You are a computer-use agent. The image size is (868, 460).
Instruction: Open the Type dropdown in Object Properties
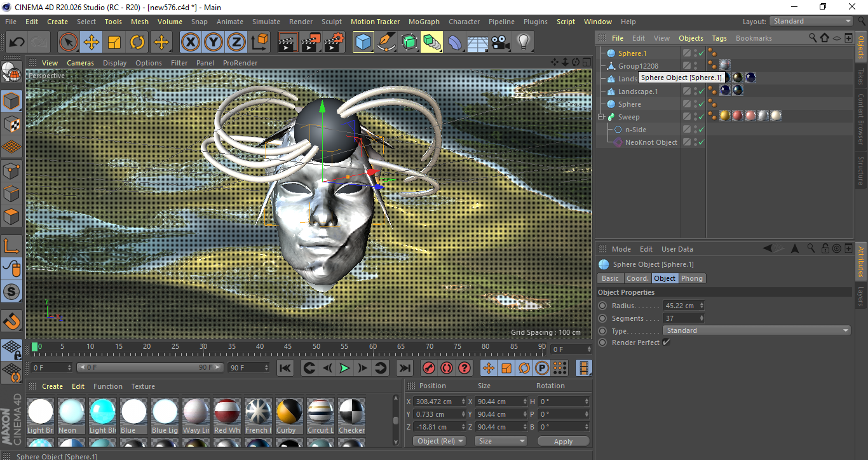756,330
